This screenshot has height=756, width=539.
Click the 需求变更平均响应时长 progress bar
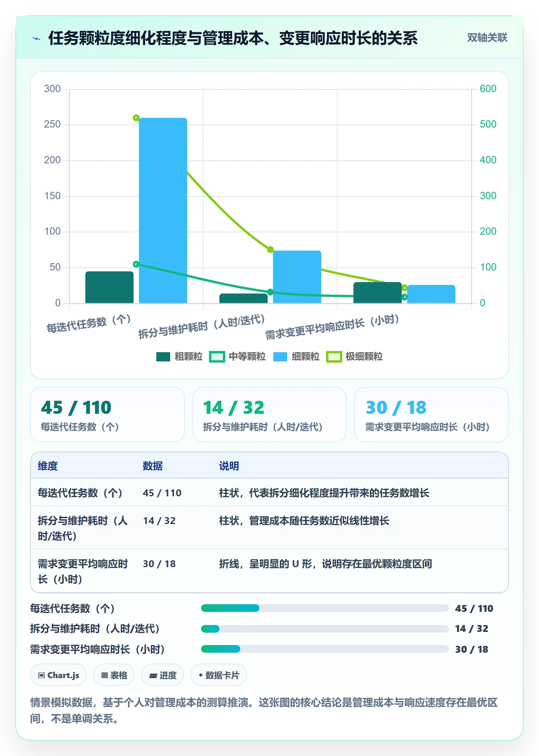pos(325,649)
